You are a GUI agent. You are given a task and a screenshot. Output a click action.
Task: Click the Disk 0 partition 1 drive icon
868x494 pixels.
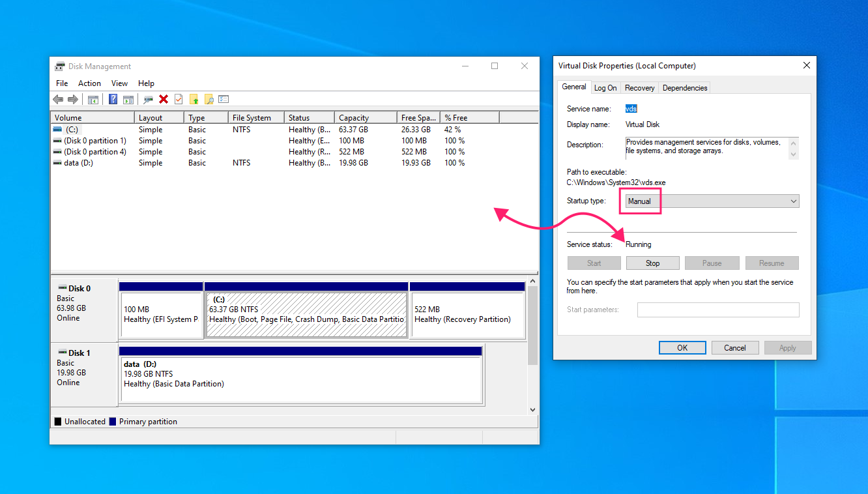[x=57, y=141]
